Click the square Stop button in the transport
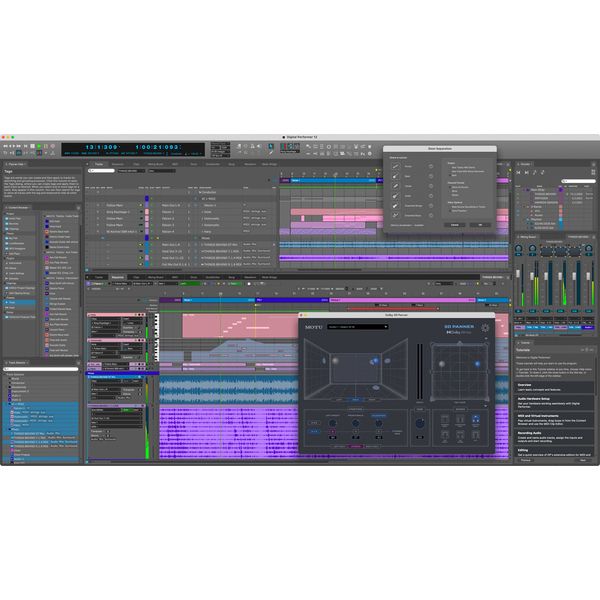This screenshot has height=600, width=600. click(32, 146)
